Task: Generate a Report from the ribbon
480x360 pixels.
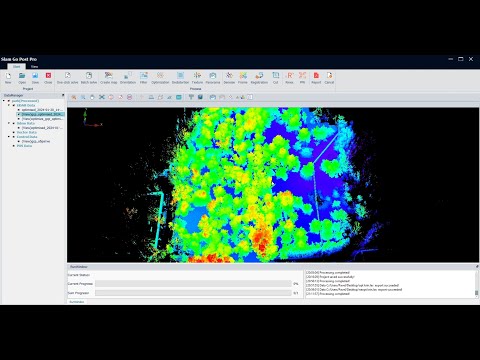Action: click(316, 78)
